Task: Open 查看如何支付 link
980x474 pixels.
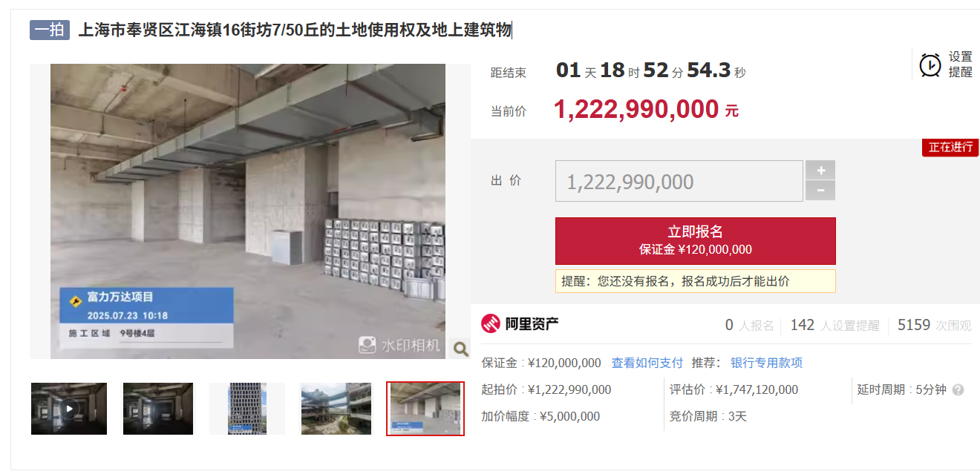Action: (x=647, y=363)
